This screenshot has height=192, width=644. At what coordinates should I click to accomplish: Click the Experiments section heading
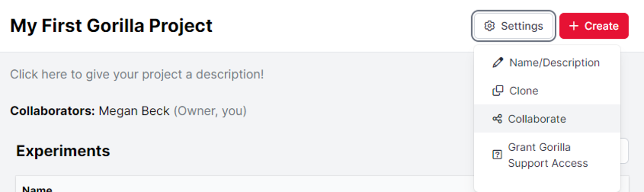[x=63, y=151]
